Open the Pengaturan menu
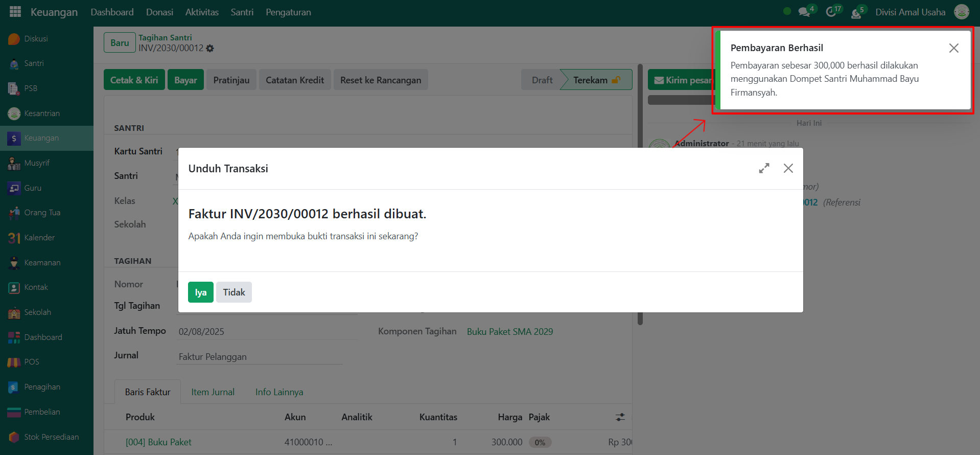980x455 pixels. 288,12
